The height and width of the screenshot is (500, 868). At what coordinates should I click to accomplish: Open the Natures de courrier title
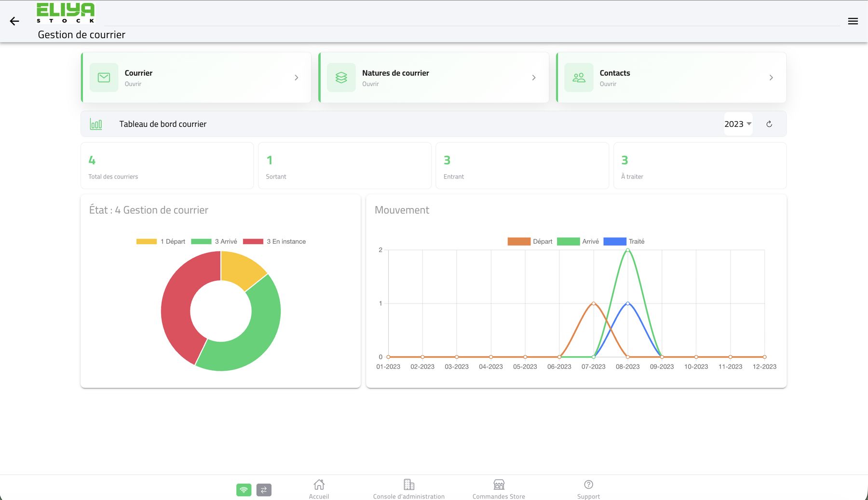(395, 73)
